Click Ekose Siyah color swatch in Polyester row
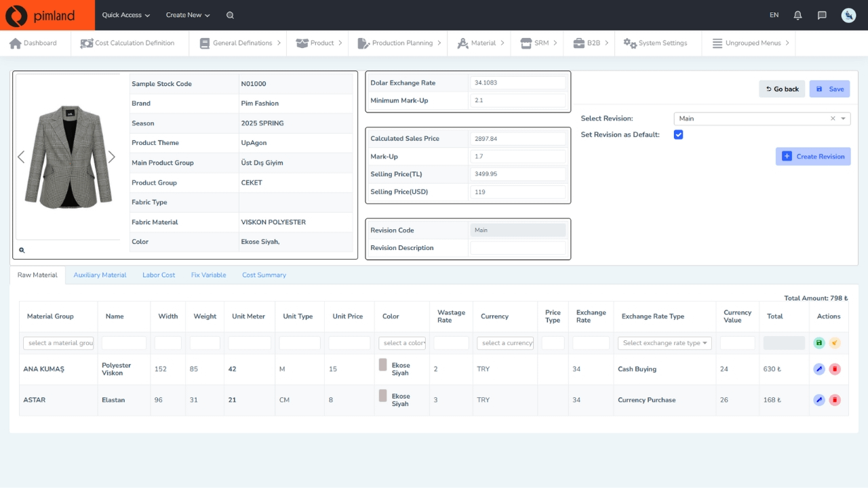Viewport: 868px width, 488px height. [382, 365]
